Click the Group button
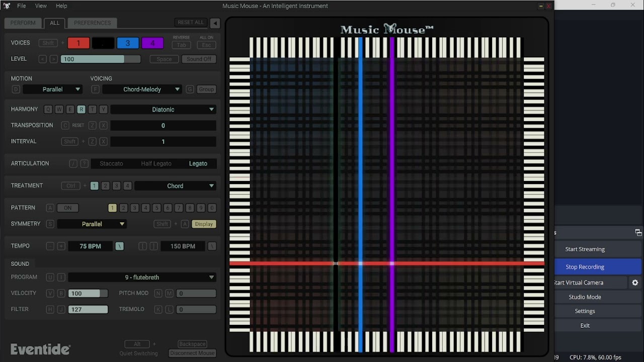 [x=206, y=89]
